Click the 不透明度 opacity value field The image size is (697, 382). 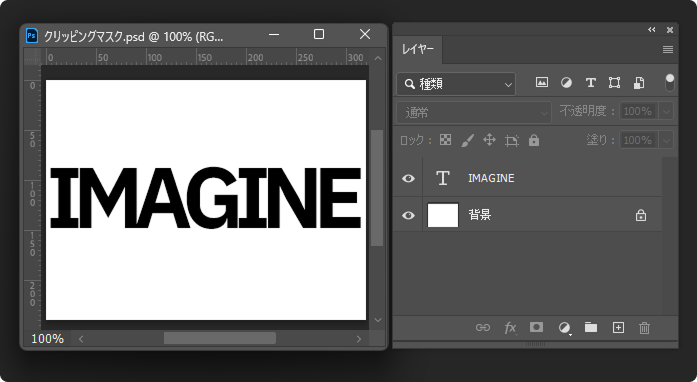[639, 111]
